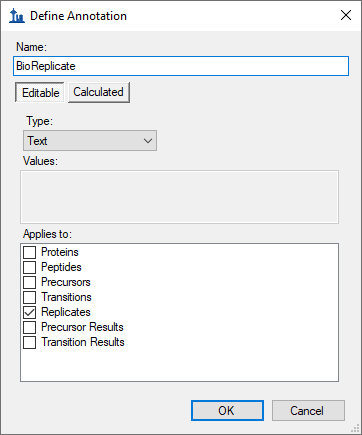Check the Transitions checkbox
362x435 pixels.
(29, 297)
